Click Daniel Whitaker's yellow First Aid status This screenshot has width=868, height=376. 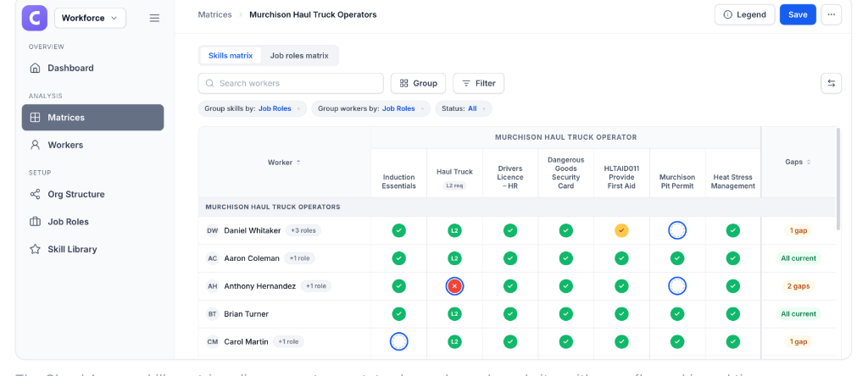pyautogui.click(x=621, y=230)
